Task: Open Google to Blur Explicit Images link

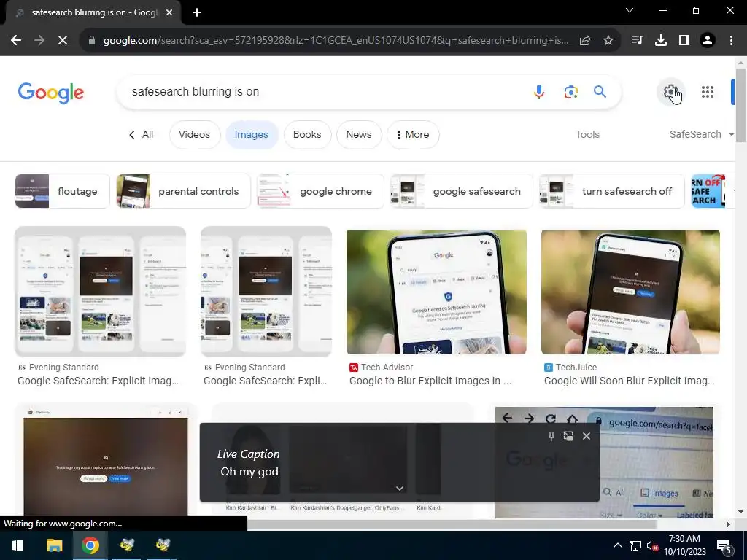Action: coord(430,381)
